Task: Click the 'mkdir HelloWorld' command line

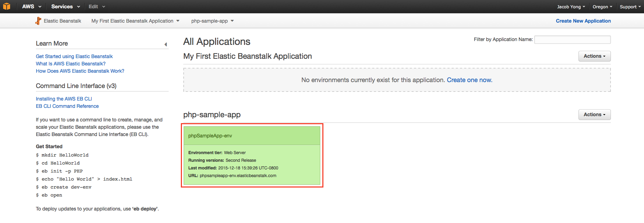Action: pos(62,155)
